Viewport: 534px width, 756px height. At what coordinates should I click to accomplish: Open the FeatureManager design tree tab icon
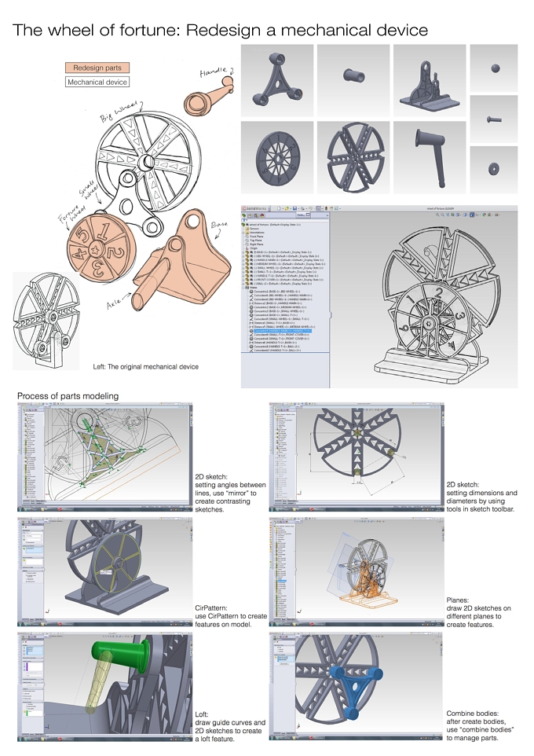[x=244, y=215]
